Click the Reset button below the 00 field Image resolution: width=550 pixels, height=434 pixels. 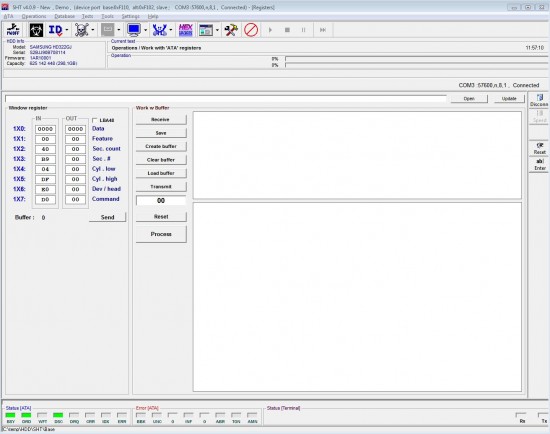coord(161,217)
